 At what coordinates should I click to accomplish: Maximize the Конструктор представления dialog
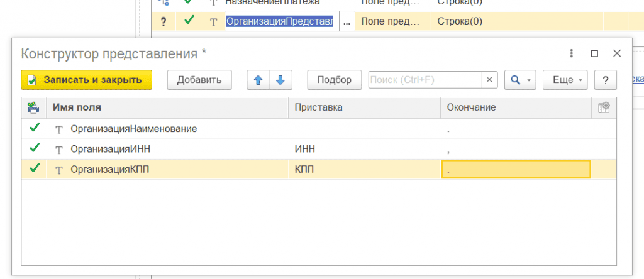594,53
